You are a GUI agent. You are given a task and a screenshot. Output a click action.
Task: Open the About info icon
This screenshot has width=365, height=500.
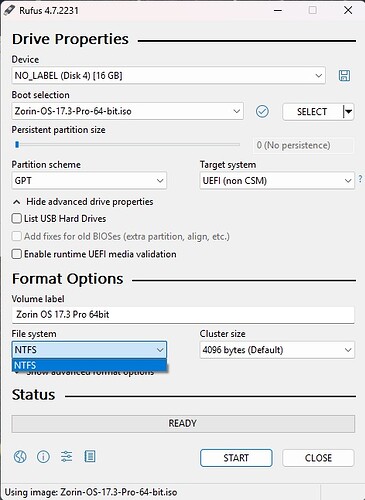43,457
